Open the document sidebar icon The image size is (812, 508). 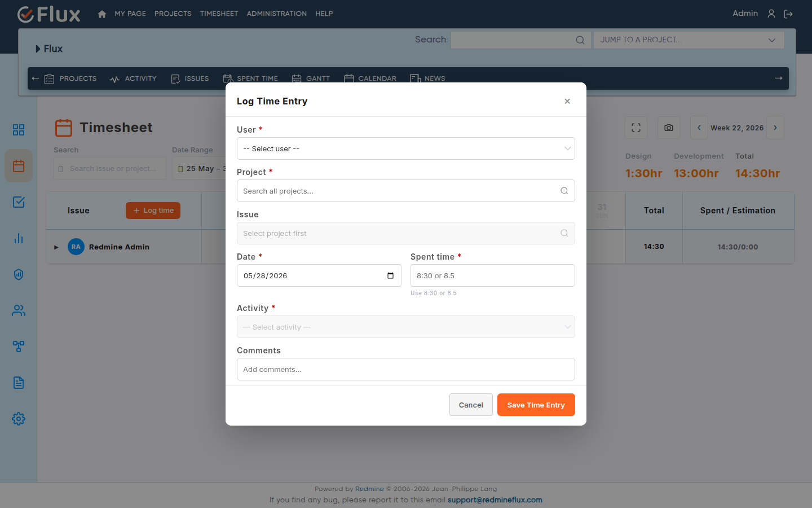[19, 383]
